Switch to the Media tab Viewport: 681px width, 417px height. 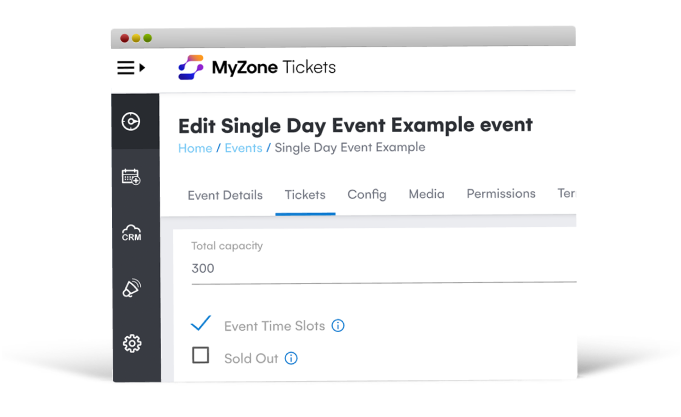point(426,194)
